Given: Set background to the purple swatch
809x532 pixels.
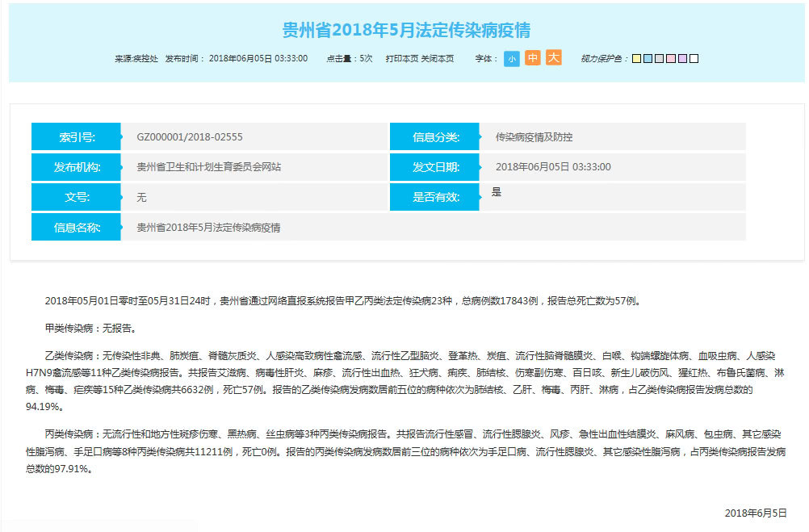Looking at the screenshot, I should (x=682, y=59).
